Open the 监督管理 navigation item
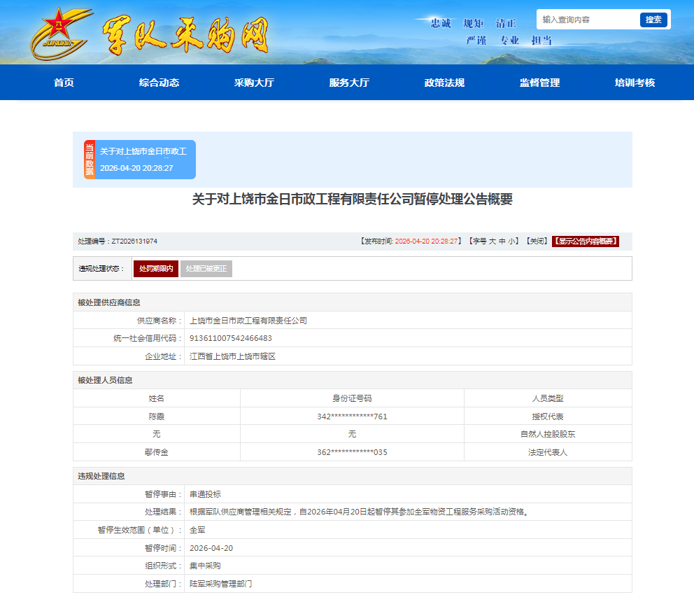This screenshot has height=616, width=694. [x=539, y=83]
